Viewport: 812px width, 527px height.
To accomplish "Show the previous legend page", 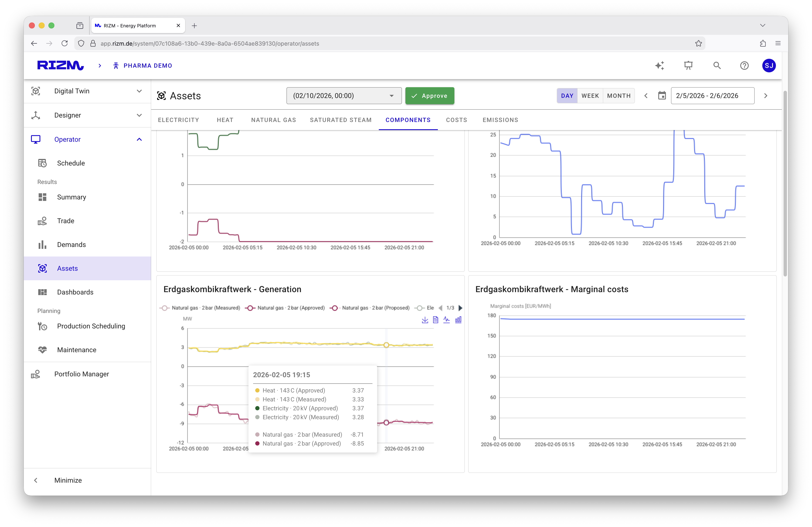I will (440, 308).
